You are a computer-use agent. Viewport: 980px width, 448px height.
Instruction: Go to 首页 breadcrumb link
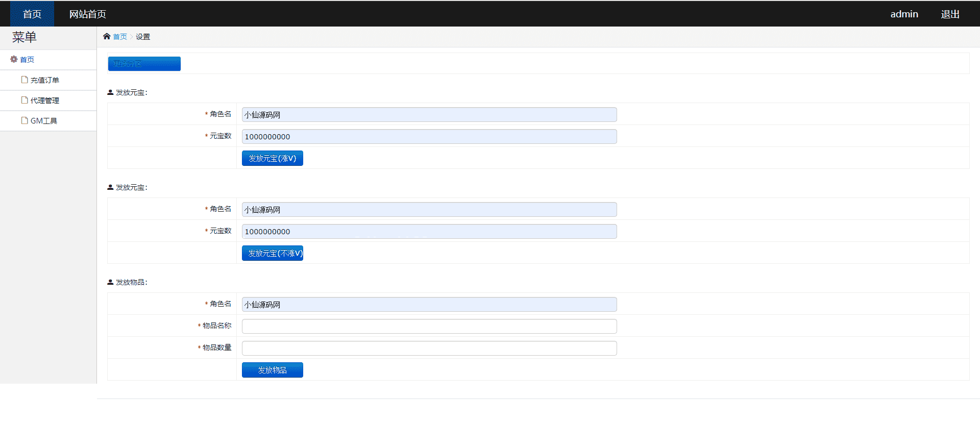point(120,37)
